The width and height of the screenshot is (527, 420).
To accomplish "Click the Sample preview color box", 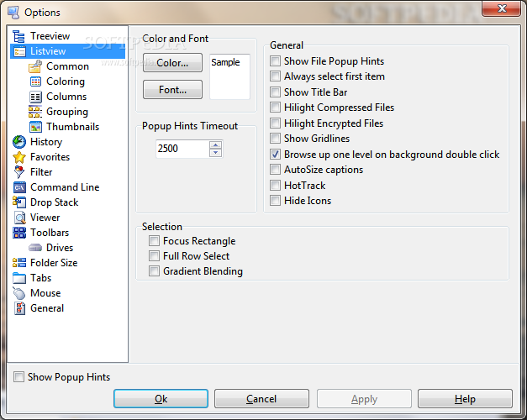I will click(x=230, y=76).
